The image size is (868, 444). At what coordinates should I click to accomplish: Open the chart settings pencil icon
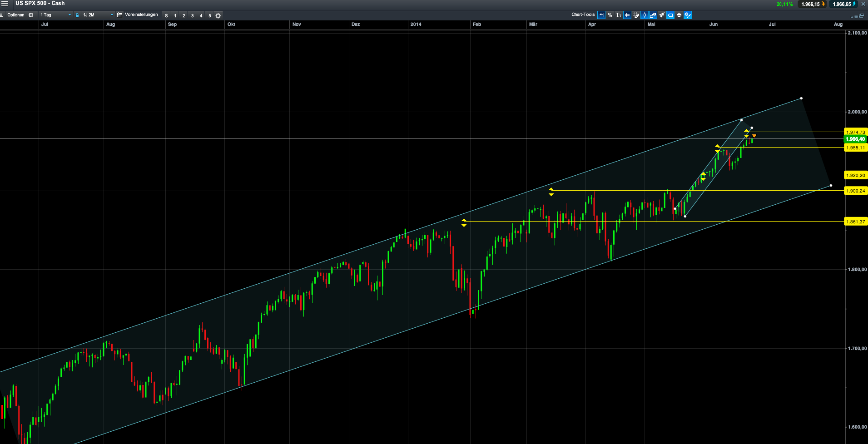point(688,15)
